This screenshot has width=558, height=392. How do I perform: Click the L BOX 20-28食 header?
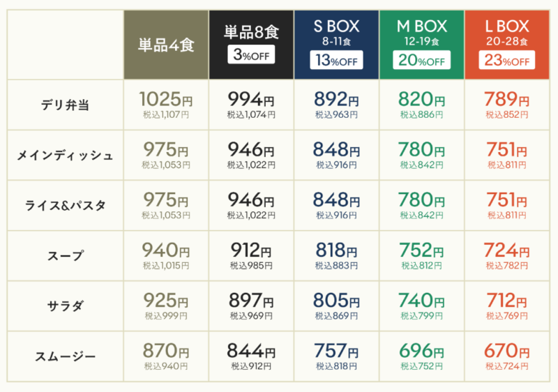[x=507, y=45]
